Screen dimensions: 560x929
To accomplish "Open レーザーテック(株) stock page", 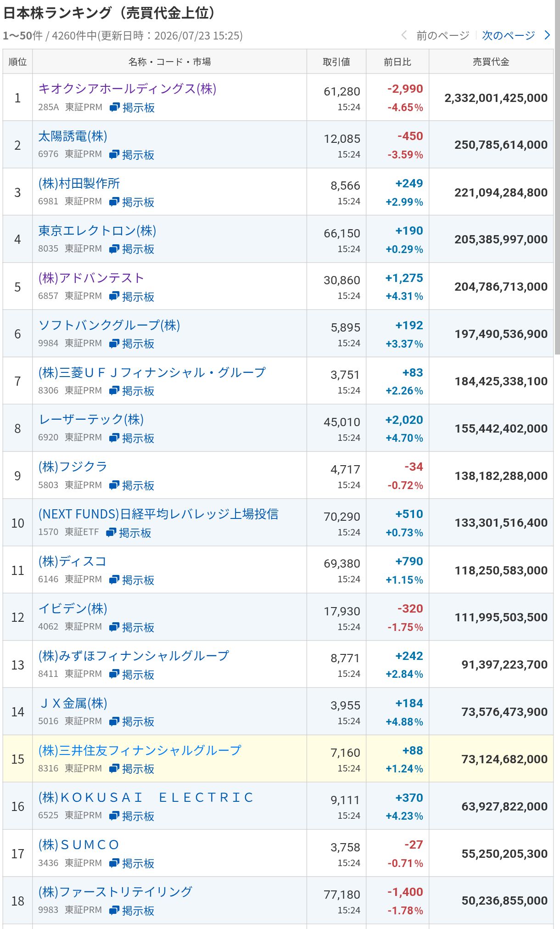I will pos(91,419).
